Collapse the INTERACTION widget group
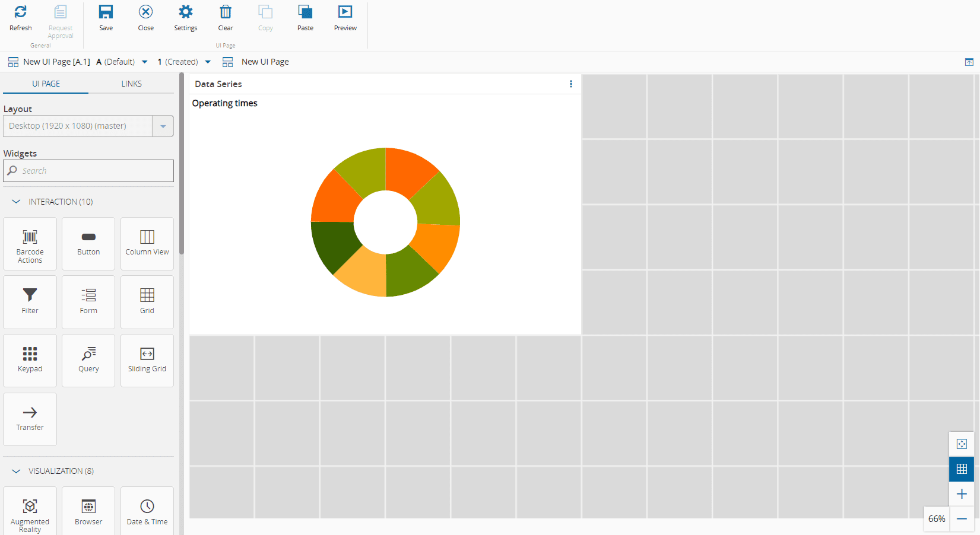Screen dimensions: 980x535 [x=16, y=202]
